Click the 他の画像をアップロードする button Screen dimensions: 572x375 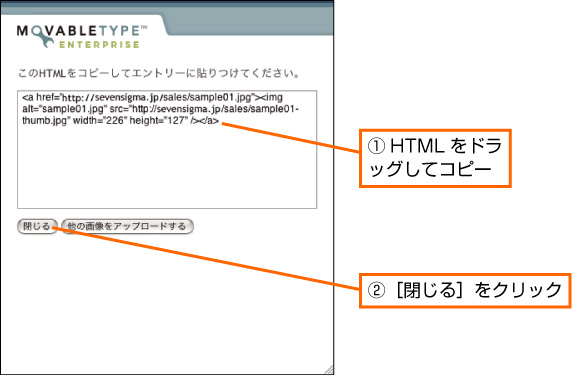point(127,227)
